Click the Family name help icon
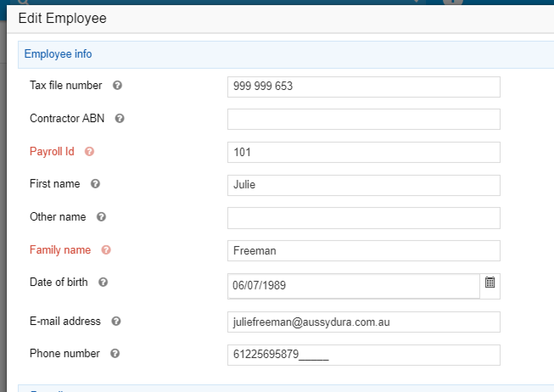 point(106,250)
